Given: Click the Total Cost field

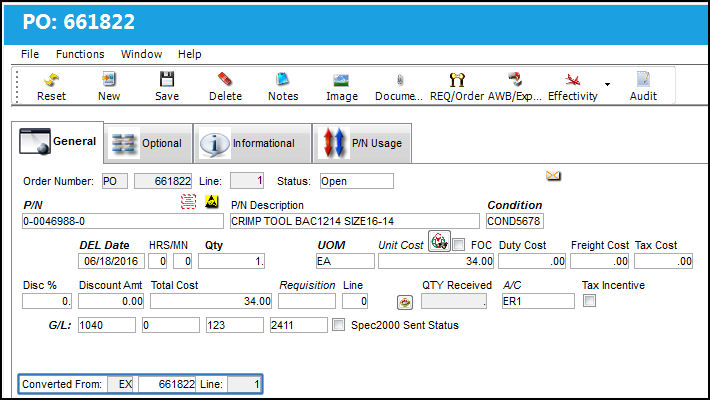Looking at the screenshot, I should tap(211, 301).
